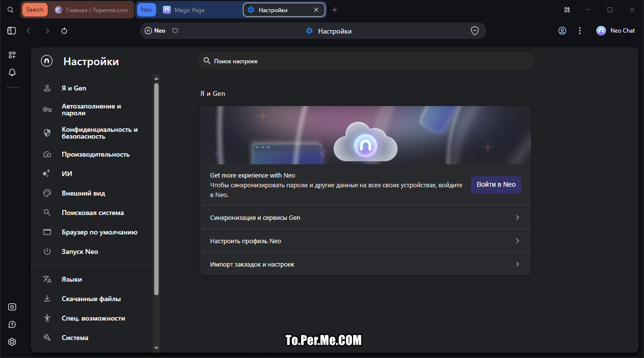The width and height of the screenshot is (644, 358).
Task: Open the help question mark icon
Action: coord(12,324)
